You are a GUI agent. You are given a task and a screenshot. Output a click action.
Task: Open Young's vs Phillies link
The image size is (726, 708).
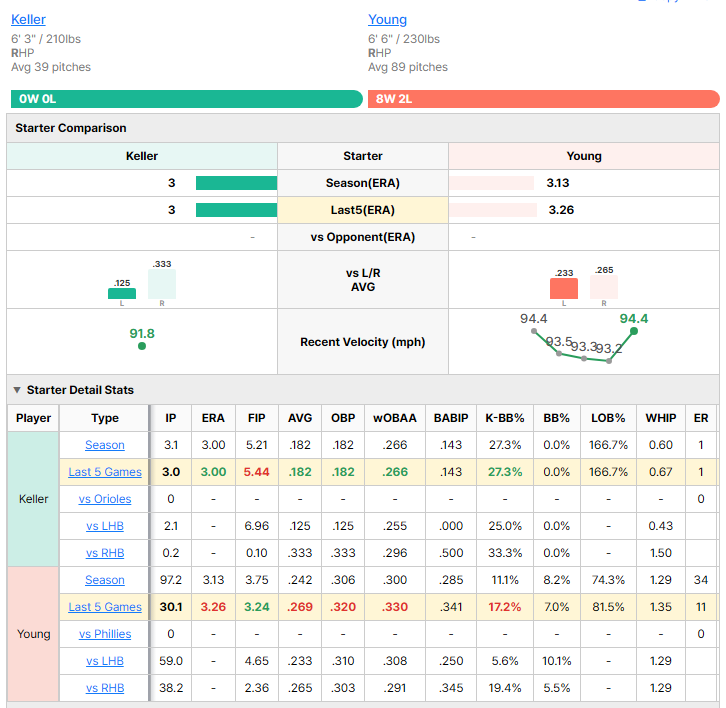tap(105, 634)
